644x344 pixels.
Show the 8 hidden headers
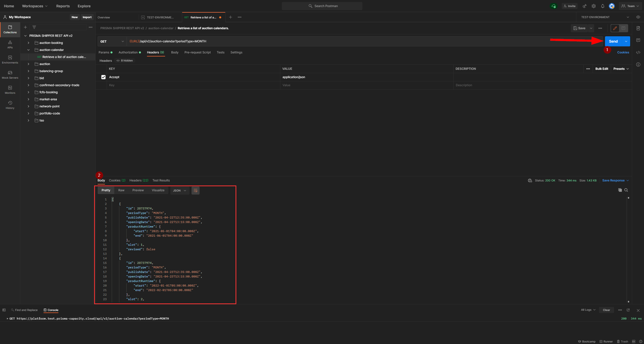pos(125,60)
